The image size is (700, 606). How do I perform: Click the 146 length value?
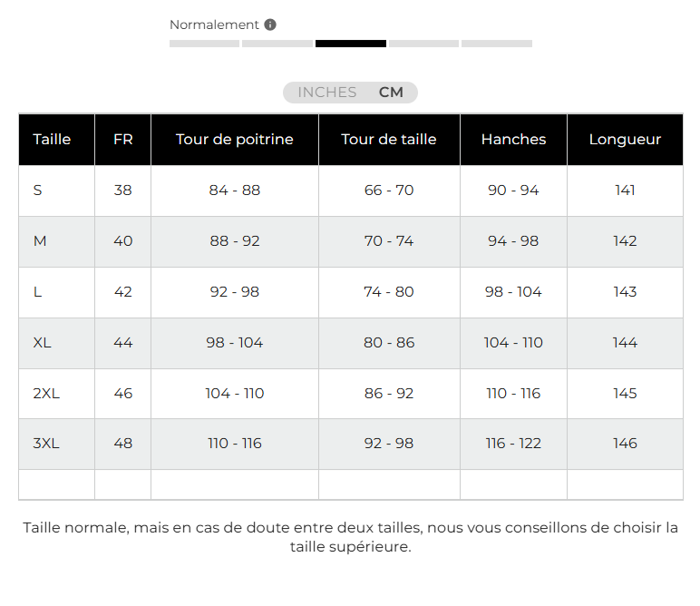tap(625, 444)
